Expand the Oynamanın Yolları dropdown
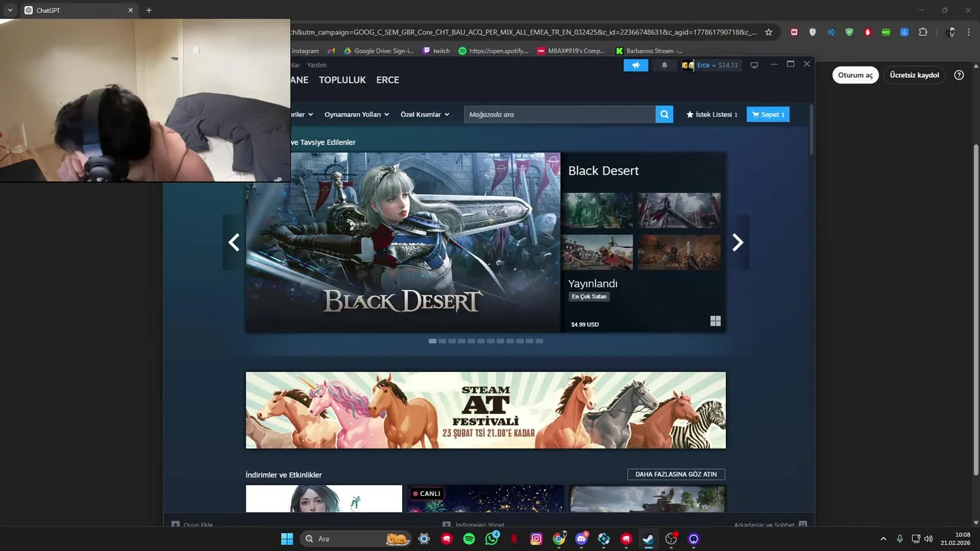The width and height of the screenshot is (980, 551). pos(357,114)
